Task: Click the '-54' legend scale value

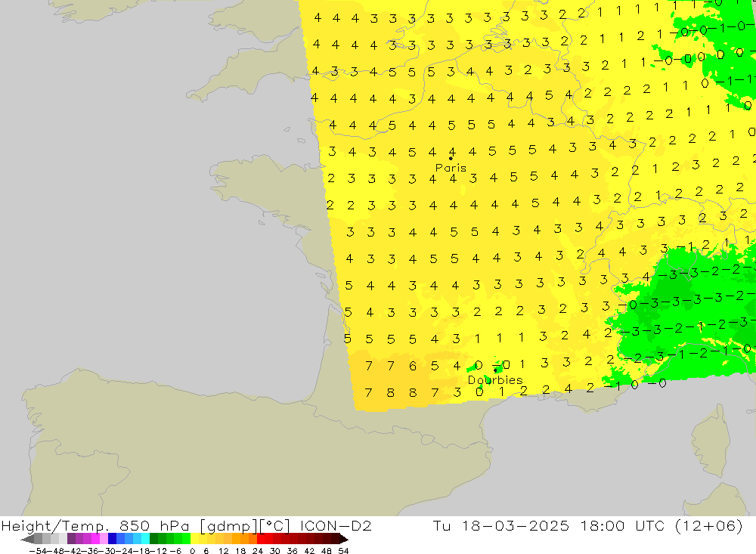Action: tap(39, 551)
